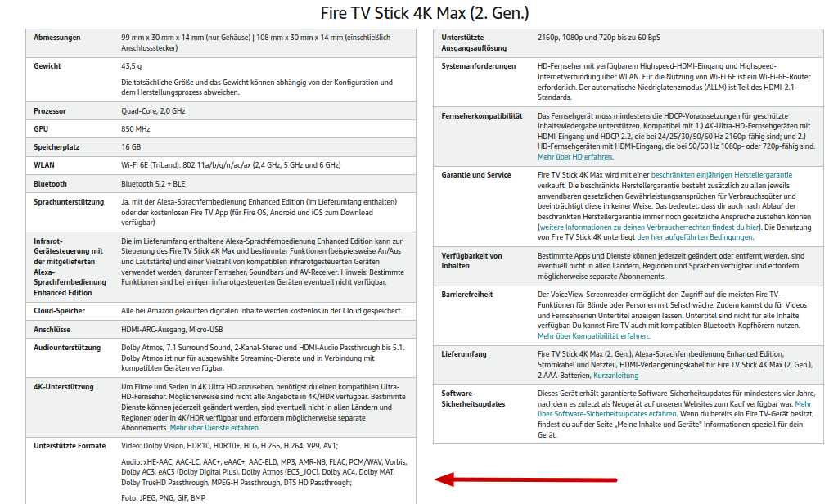Click the value '2160p, 1080p und 720p bis zu 60 BpS'

tap(599, 38)
